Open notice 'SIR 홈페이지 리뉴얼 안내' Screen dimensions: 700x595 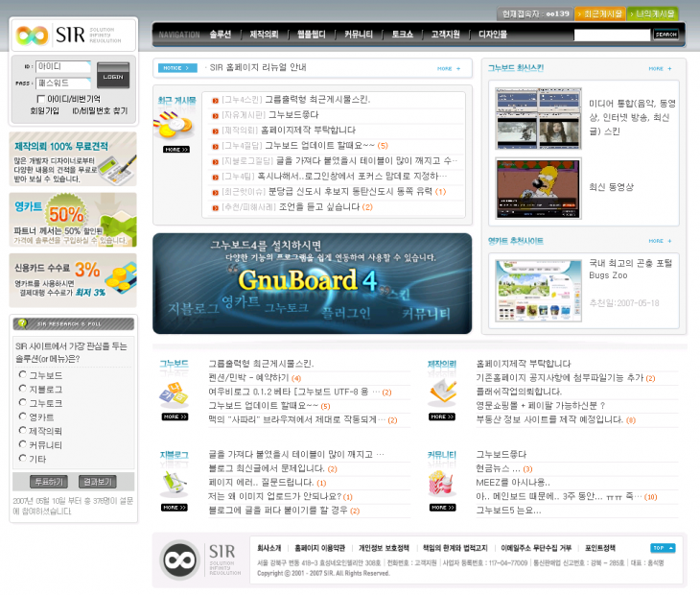[x=258, y=67]
